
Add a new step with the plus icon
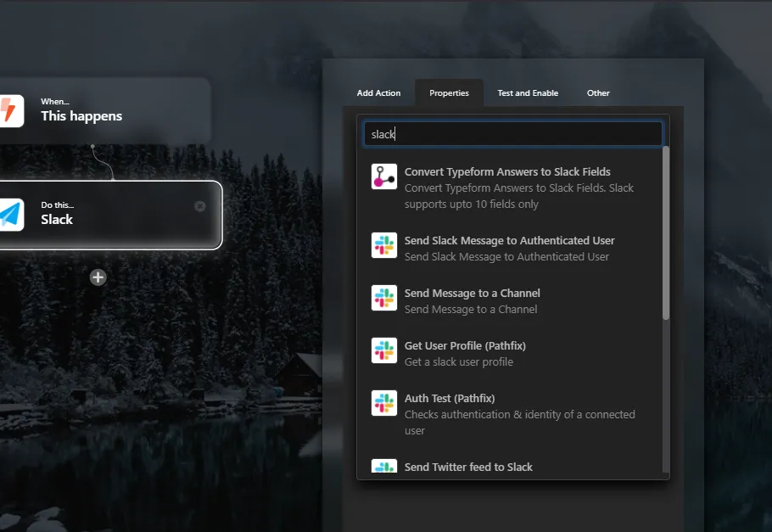tap(98, 277)
